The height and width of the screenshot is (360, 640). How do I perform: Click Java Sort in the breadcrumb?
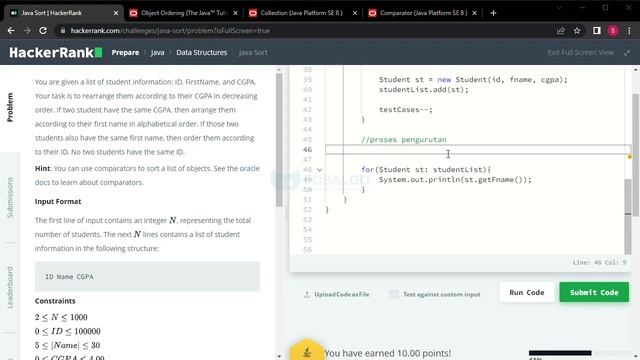click(x=253, y=53)
